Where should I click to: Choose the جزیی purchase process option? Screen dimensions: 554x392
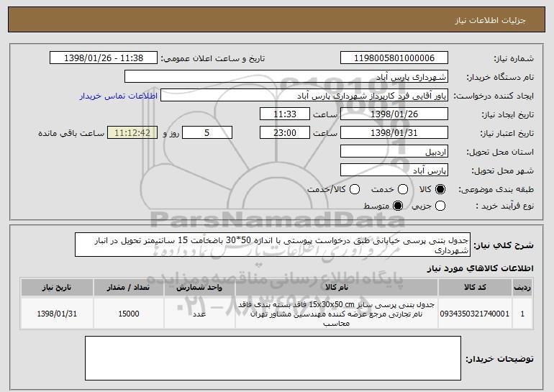440,206
